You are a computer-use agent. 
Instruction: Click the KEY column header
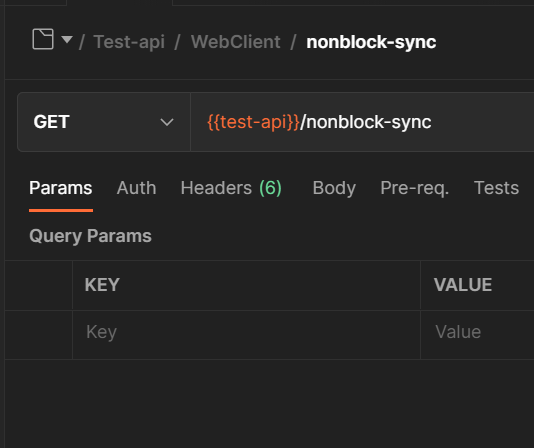102,285
